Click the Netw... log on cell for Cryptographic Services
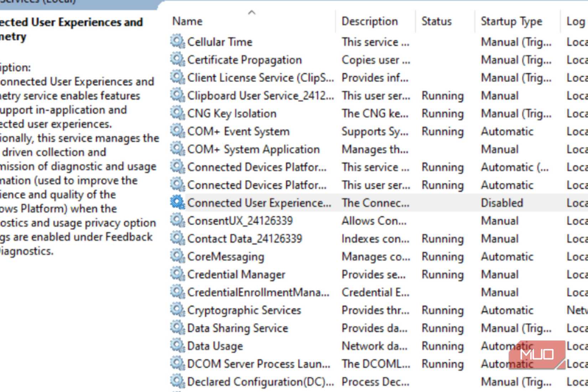588x392 pixels. 577,310
